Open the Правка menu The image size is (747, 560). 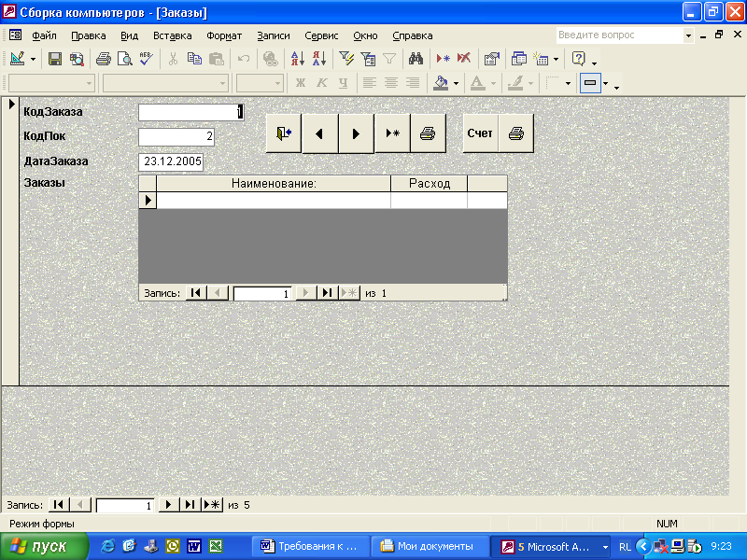point(88,35)
